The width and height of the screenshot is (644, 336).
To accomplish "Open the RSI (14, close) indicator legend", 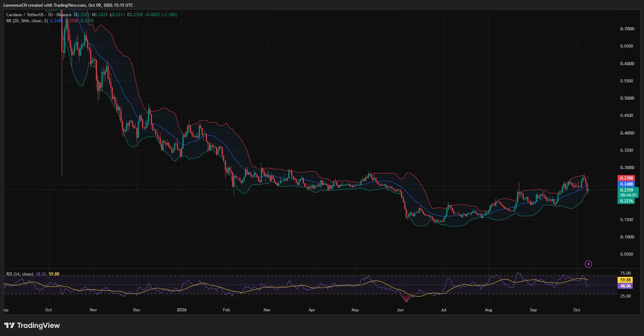I will click(20, 274).
